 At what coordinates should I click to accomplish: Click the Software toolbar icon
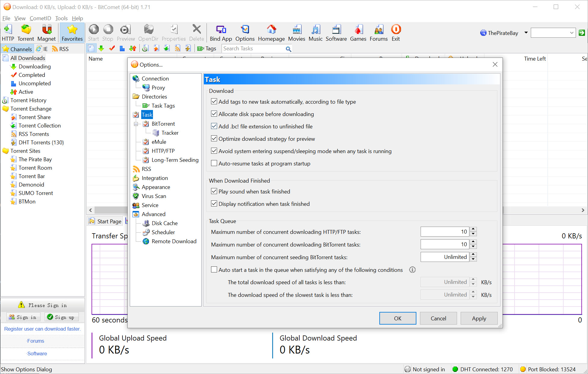click(336, 33)
